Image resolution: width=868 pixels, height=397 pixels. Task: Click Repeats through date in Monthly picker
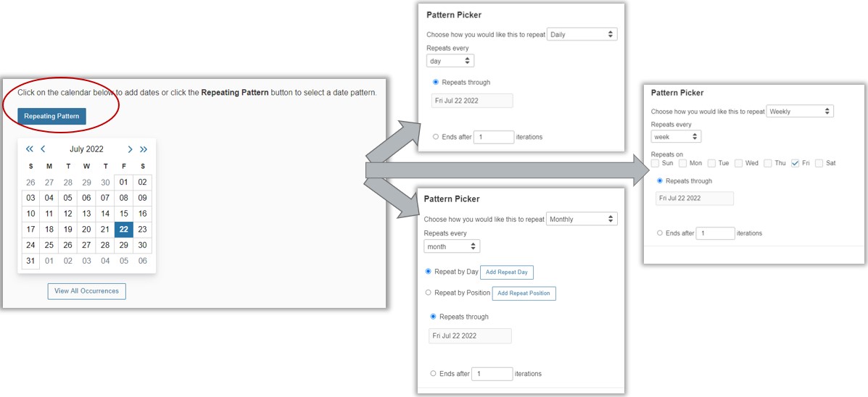[470, 336]
